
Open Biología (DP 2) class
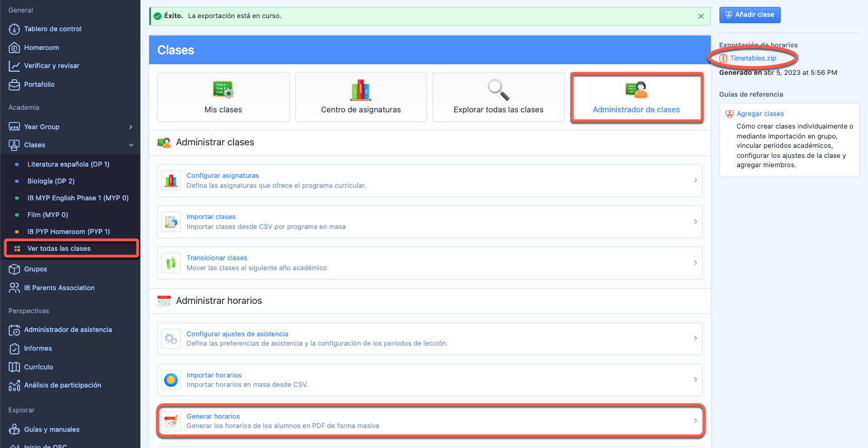pos(59,181)
